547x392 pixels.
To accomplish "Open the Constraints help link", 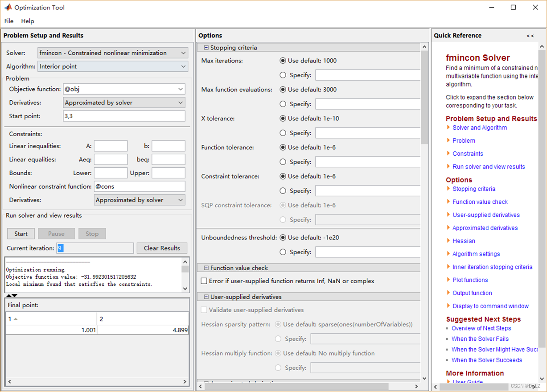I will coord(468,153).
